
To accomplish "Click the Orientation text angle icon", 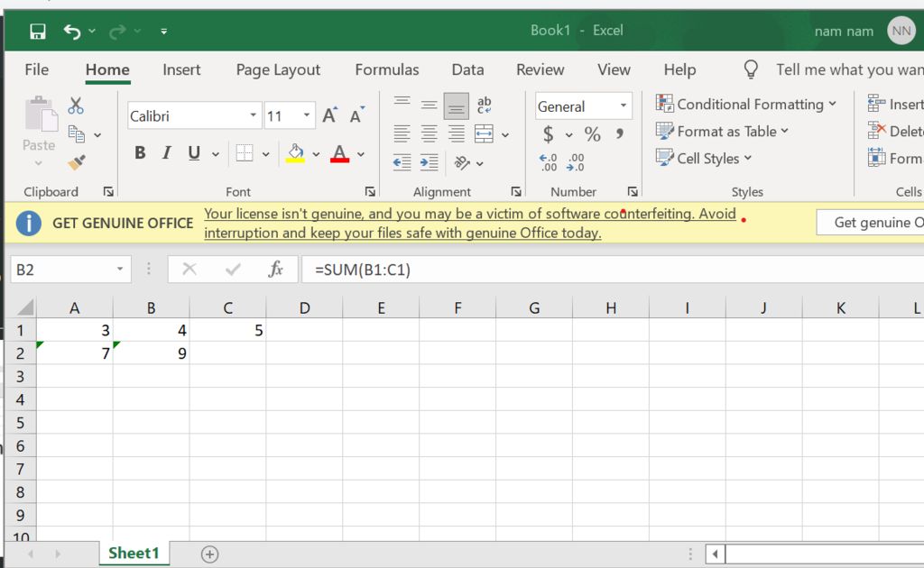I will 462,162.
